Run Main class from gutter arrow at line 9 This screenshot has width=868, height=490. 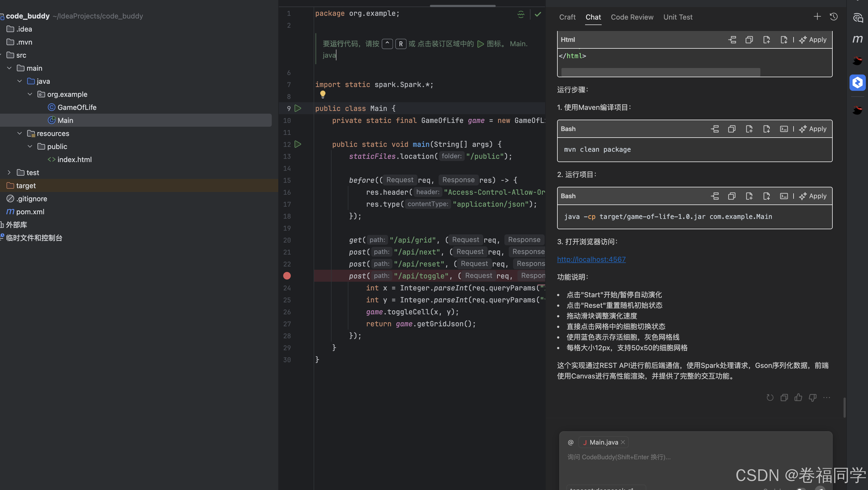pyautogui.click(x=298, y=108)
